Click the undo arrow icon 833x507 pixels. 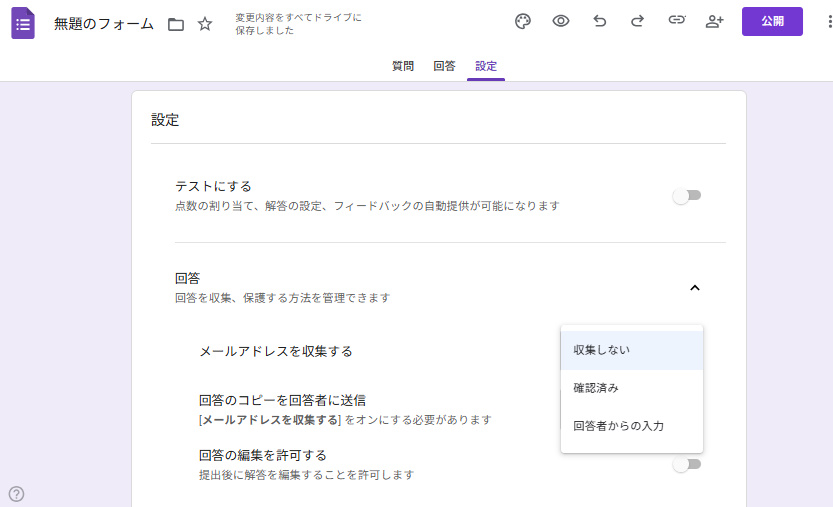coord(600,22)
